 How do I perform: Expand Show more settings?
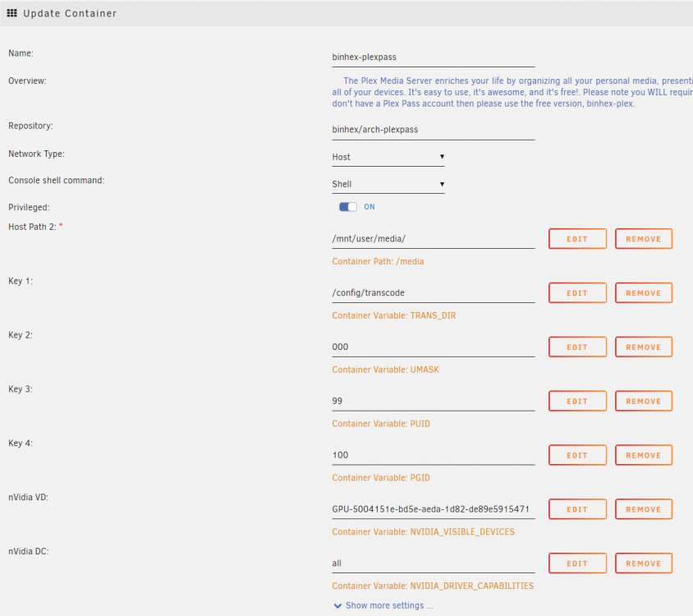389,605
